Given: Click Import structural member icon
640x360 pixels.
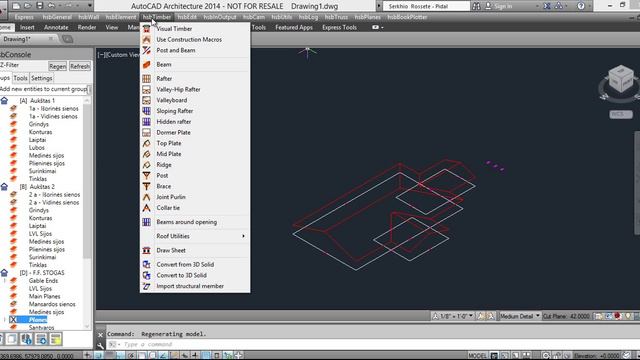Looking at the screenshot, I should (x=147, y=286).
